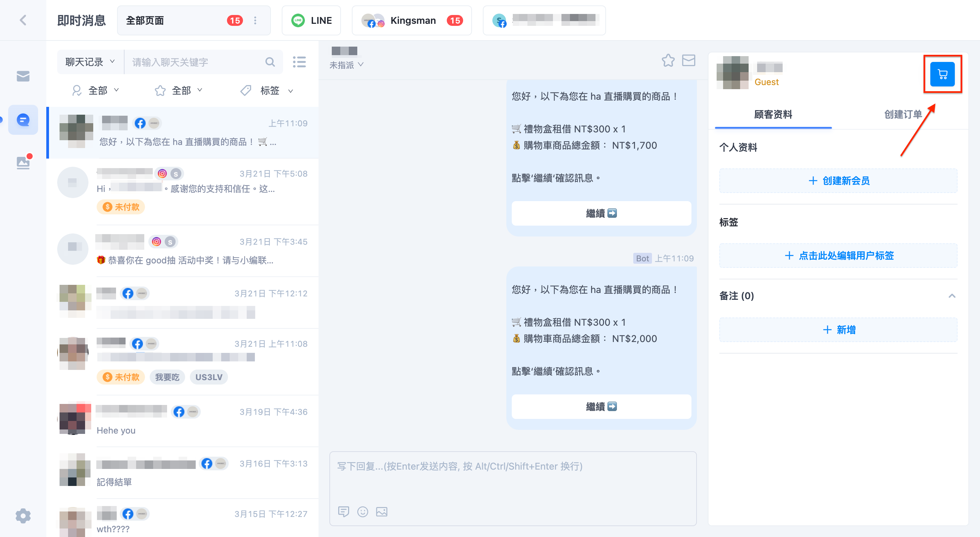
Task: Open the chat messages sidebar icon
Action: pos(23,120)
